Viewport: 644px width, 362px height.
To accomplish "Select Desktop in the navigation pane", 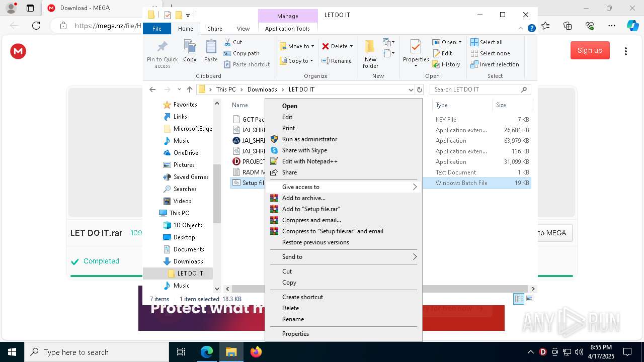I will pyautogui.click(x=179, y=237).
